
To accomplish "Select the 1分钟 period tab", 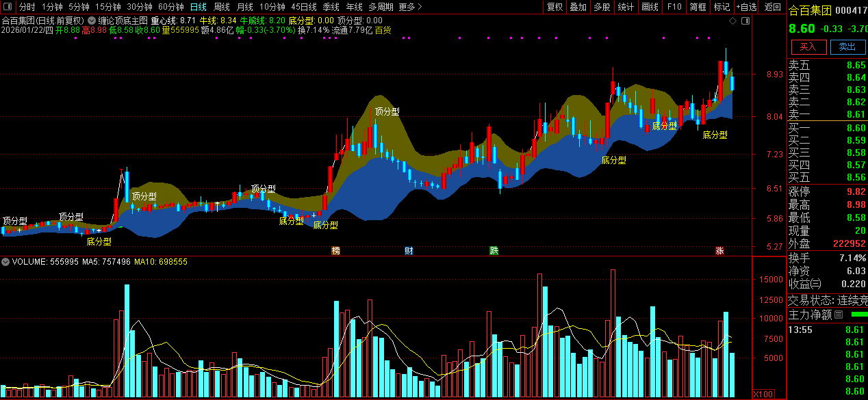I will point(52,7).
